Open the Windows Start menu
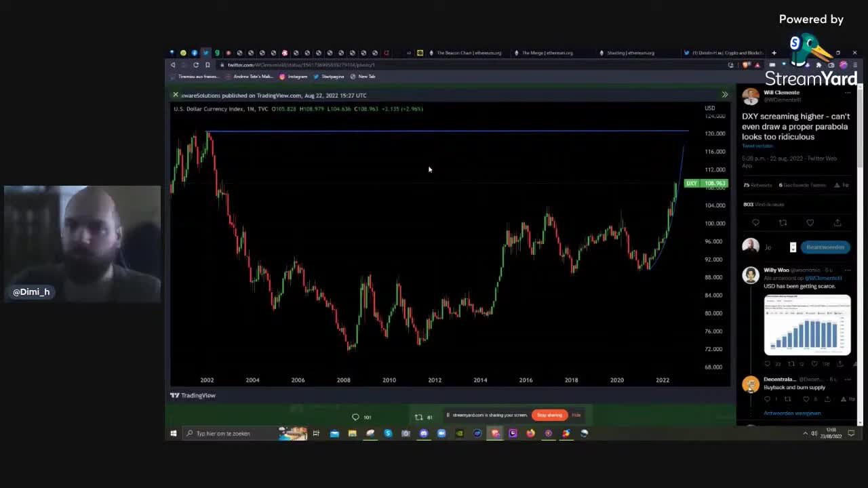Image resolution: width=868 pixels, height=488 pixels. pos(174,433)
